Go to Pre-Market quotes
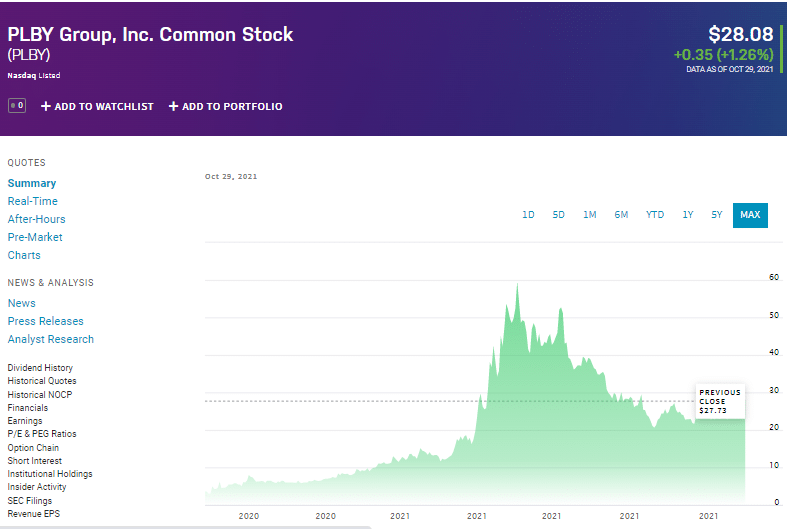The height and width of the screenshot is (529, 787). pos(35,237)
